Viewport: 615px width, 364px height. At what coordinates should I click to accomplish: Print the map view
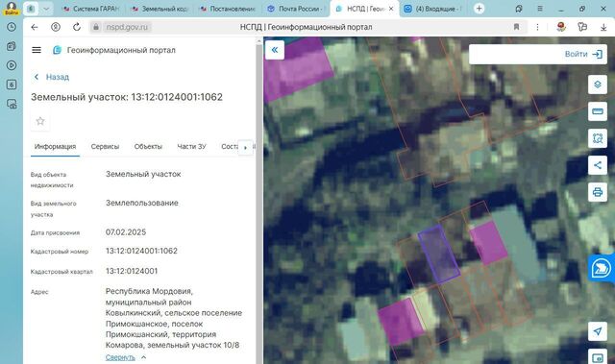(598, 192)
